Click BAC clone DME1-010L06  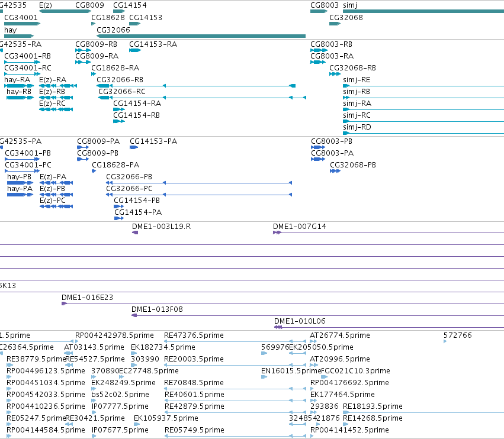(x=300, y=321)
